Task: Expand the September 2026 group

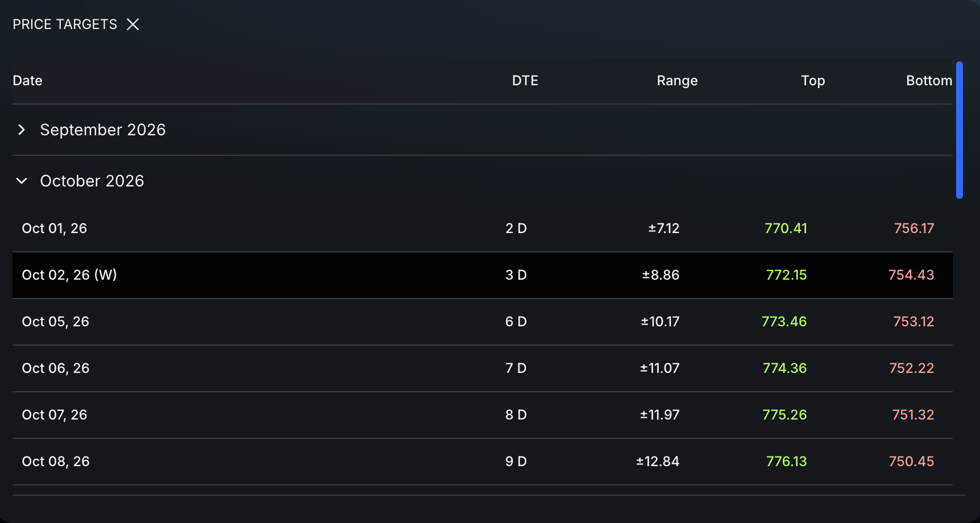Action: [22, 130]
